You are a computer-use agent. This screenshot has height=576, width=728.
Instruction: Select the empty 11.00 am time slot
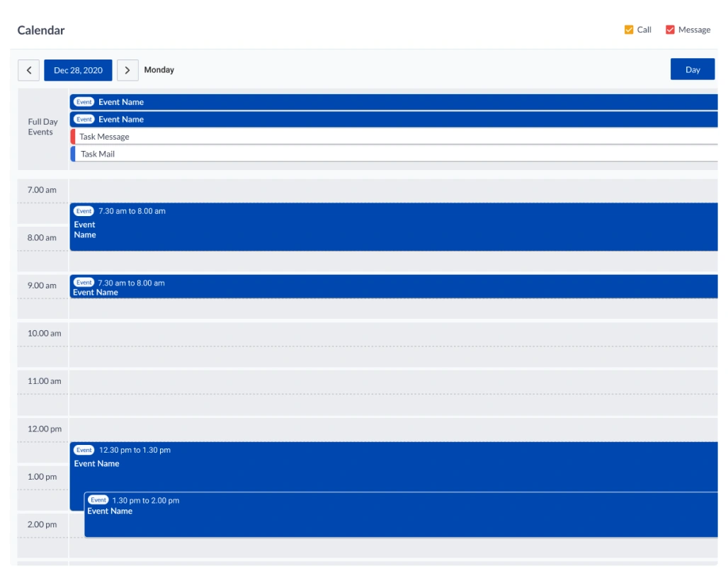(x=389, y=381)
